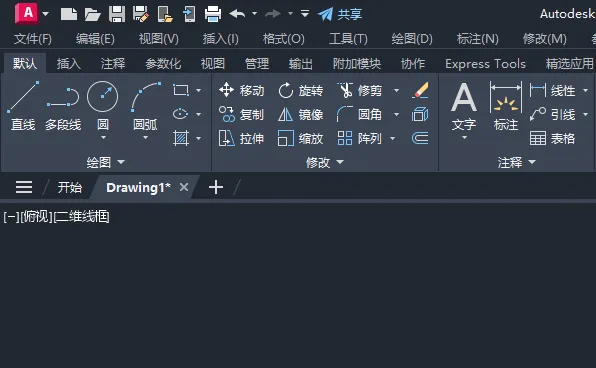Expand the hatch tool dropdown arrow
This screenshot has width=596, height=368.
tap(198, 138)
